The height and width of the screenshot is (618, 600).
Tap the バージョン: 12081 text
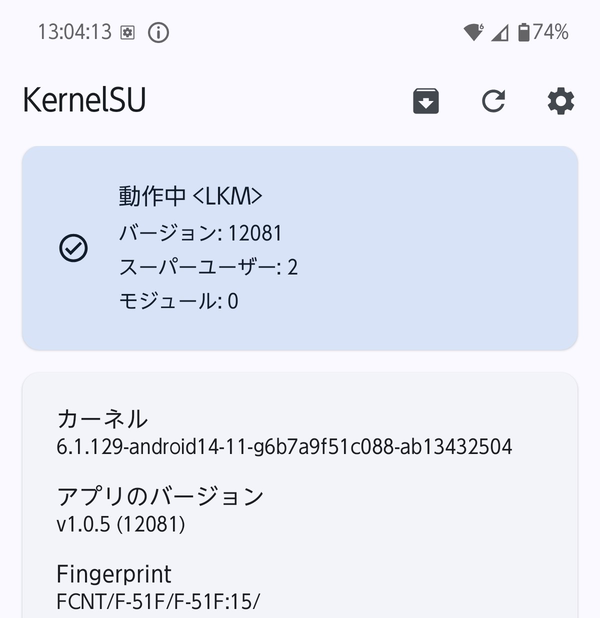tap(200, 233)
